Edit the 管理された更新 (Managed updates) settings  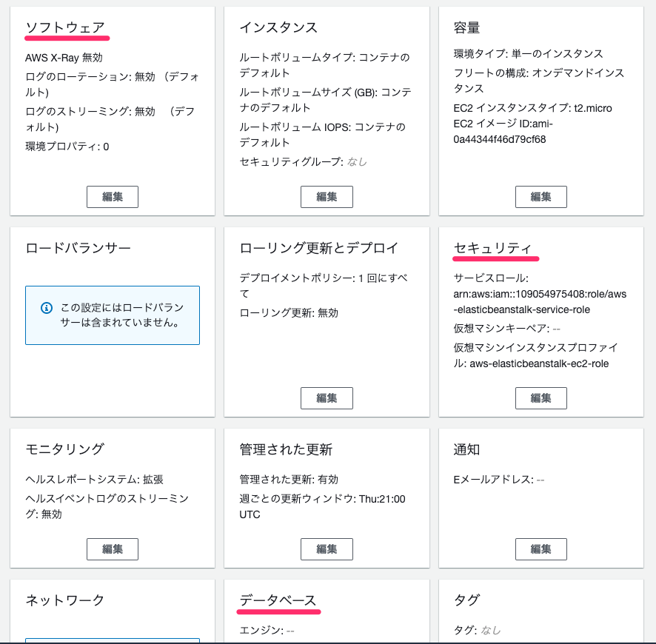(327, 549)
